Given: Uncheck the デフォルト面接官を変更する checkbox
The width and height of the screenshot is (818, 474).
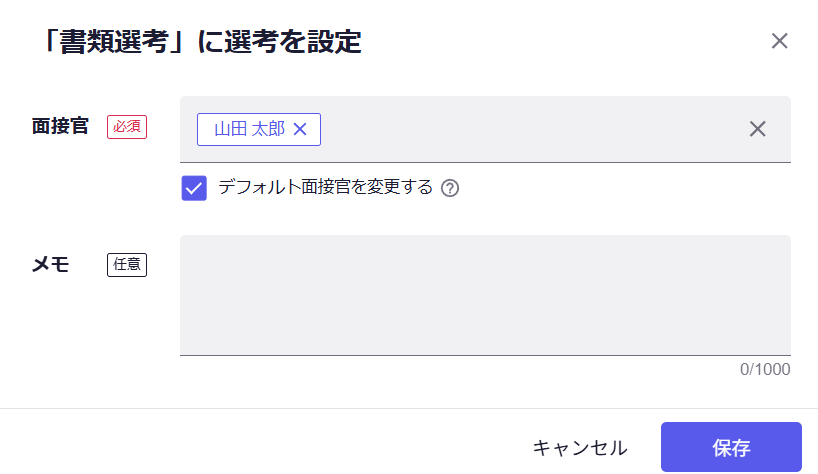Looking at the screenshot, I should [x=194, y=188].
